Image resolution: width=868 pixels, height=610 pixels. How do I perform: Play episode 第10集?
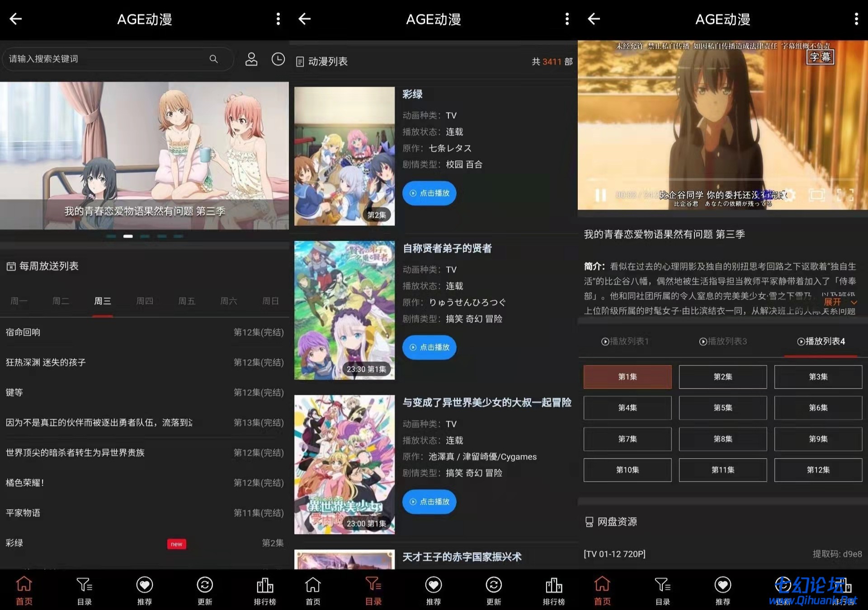pos(627,470)
